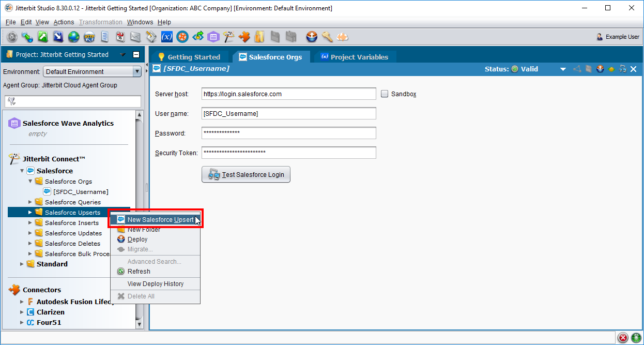Image resolution: width=644 pixels, height=345 pixels.
Task: Expand the Standard tree node
Action: 22,264
